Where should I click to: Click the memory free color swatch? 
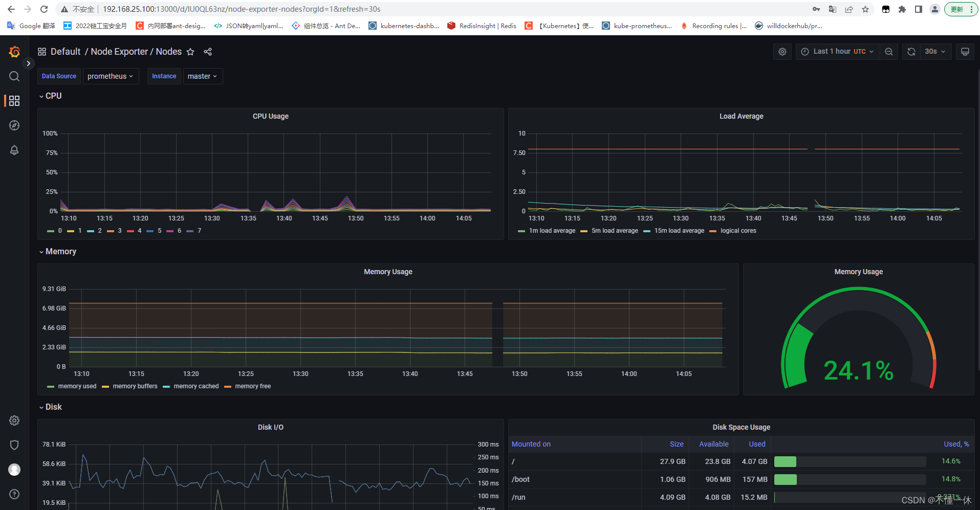click(x=228, y=387)
